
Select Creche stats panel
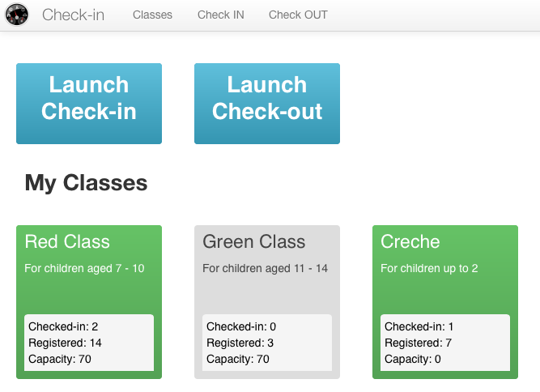[x=445, y=343]
